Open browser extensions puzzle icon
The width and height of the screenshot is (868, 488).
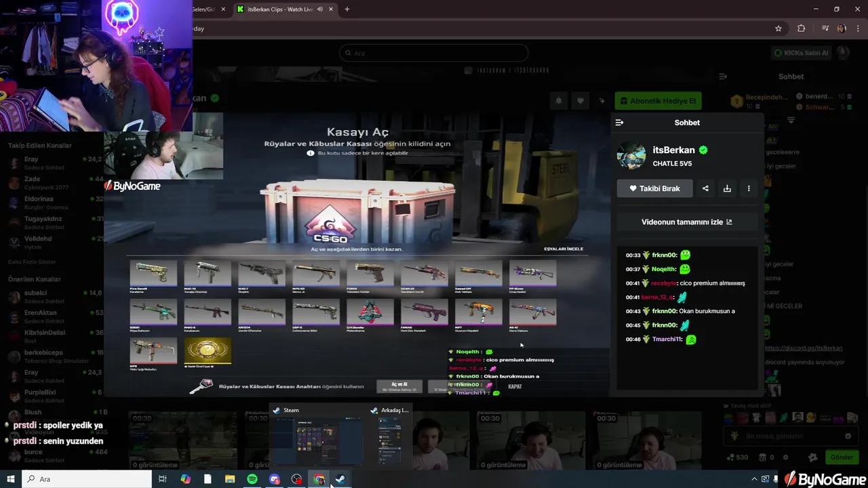802,28
